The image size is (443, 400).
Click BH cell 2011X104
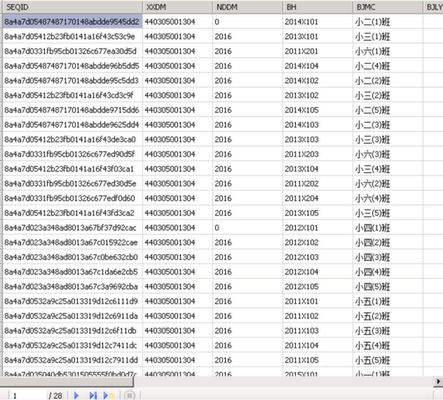click(318, 345)
